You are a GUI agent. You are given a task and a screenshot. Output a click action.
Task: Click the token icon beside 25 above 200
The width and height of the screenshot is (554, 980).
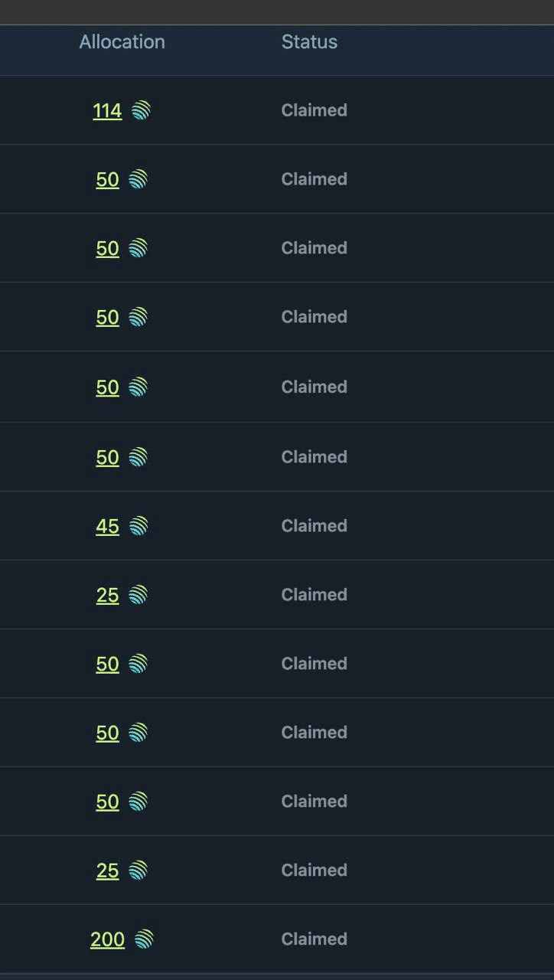(x=138, y=871)
